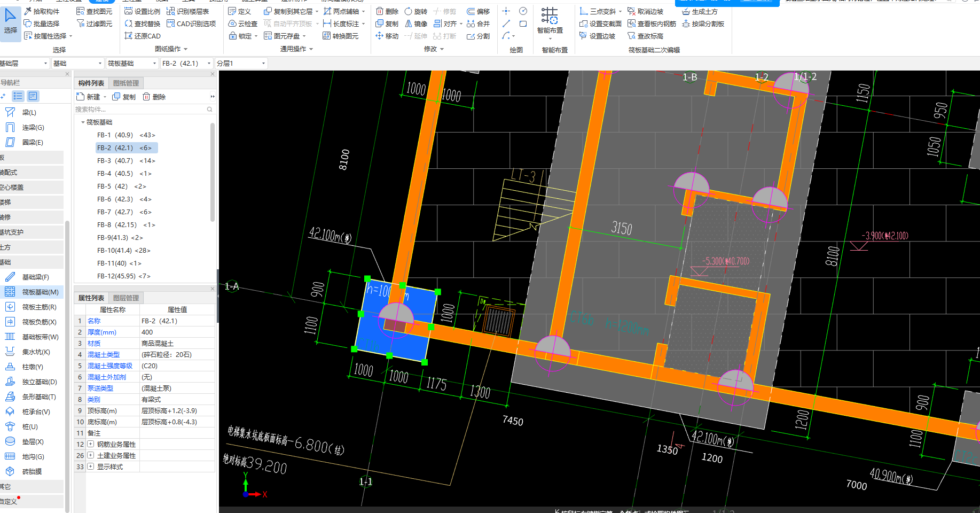Image resolution: width=980 pixels, height=513 pixels.
Task: Use the 移动 tool
Action: tap(387, 36)
